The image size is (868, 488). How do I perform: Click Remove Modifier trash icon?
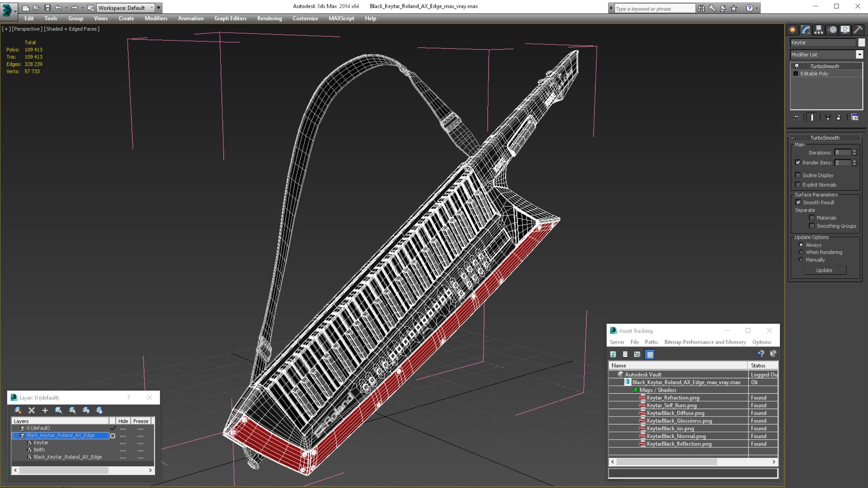point(839,117)
